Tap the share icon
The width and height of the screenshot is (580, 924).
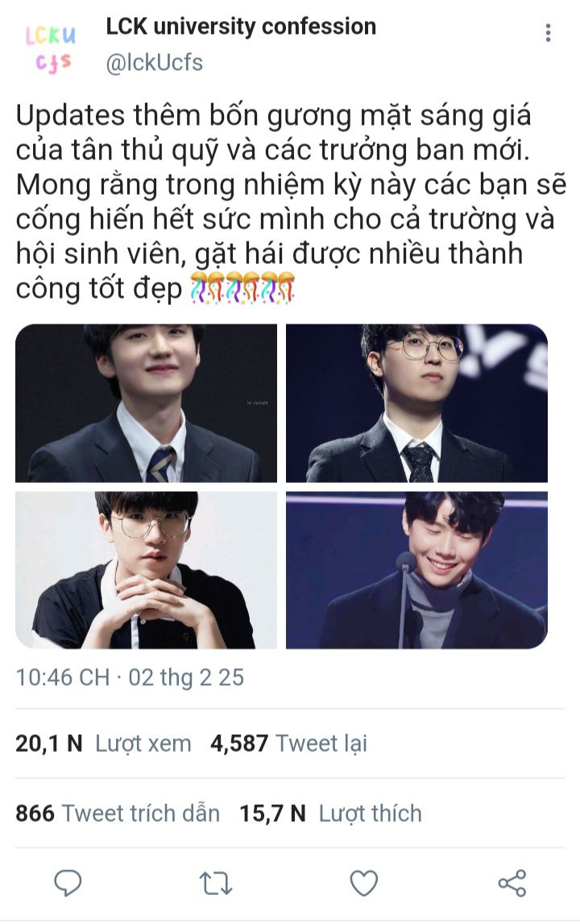click(512, 883)
